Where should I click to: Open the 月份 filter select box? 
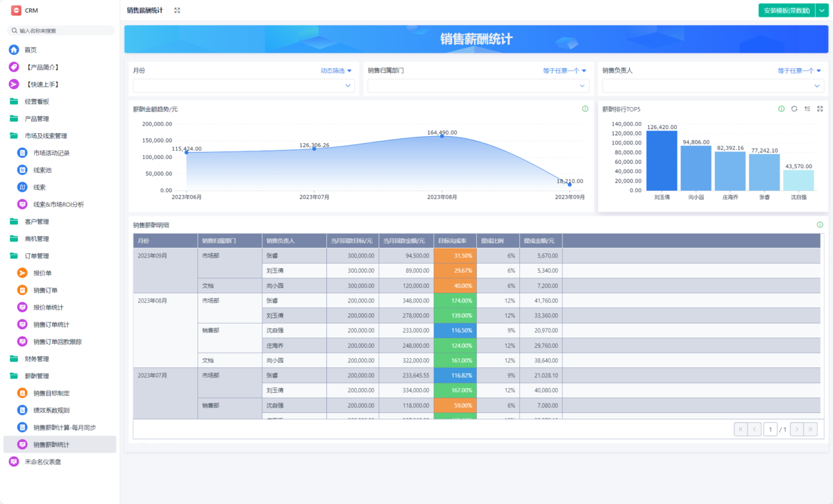tap(244, 85)
